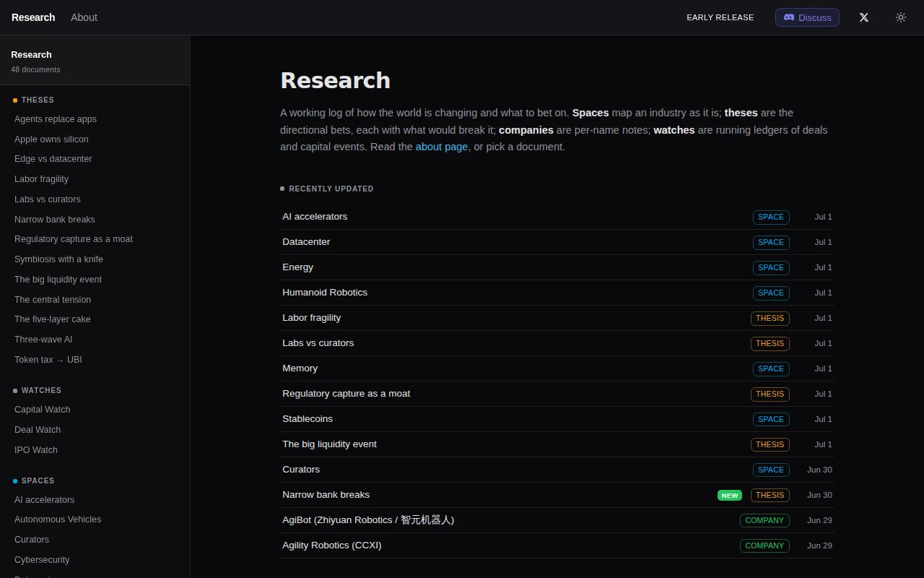Toggle the light/dark theme sun icon
The width and height of the screenshot is (924, 578).
tap(901, 17)
